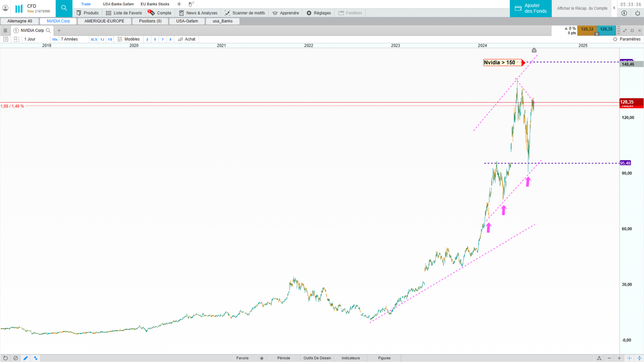Open the chart hamburger menu

(5, 30)
